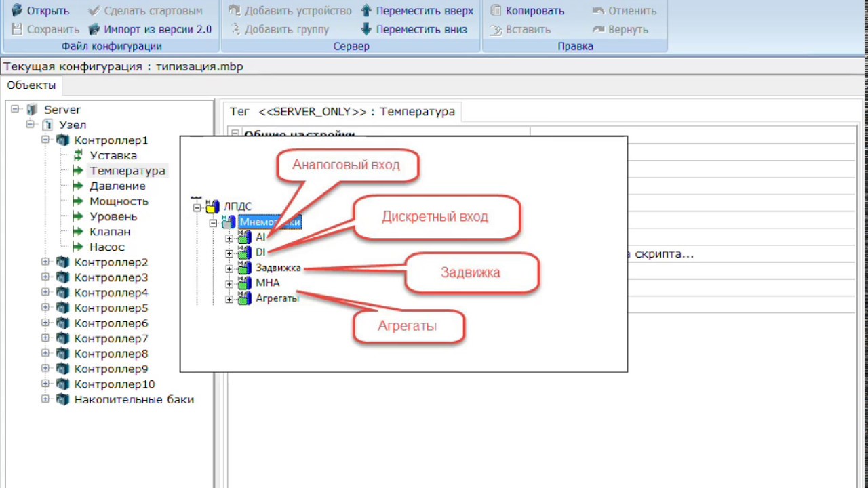
Task: Click the Сделать стартовым toolbar button
Action: coord(145,11)
